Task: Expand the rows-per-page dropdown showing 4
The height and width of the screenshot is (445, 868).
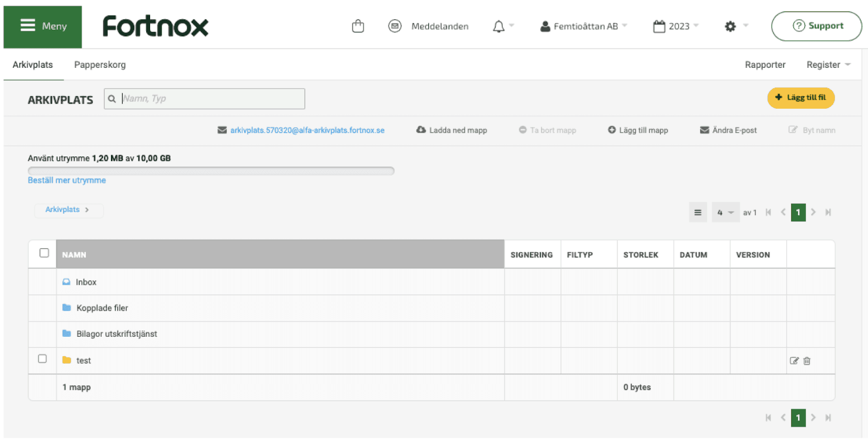Action: pyautogui.click(x=725, y=212)
